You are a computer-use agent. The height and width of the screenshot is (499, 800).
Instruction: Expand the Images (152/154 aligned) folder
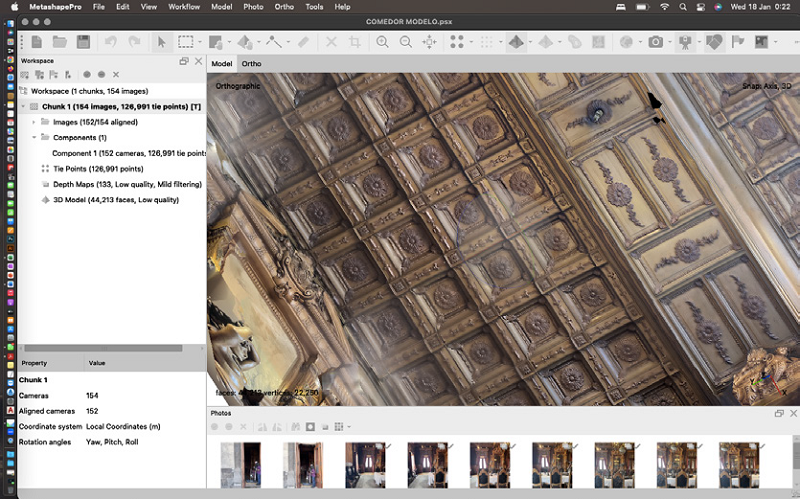coord(34,122)
